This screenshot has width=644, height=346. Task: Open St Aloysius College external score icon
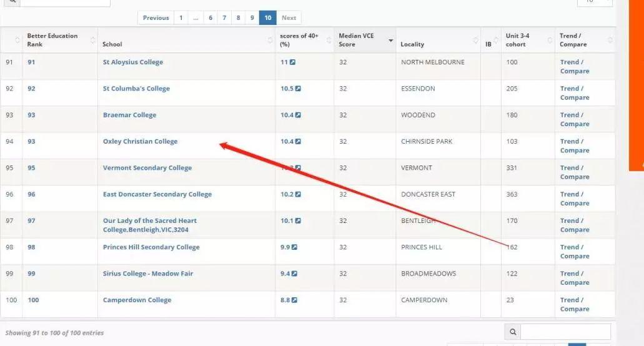click(x=292, y=62)
